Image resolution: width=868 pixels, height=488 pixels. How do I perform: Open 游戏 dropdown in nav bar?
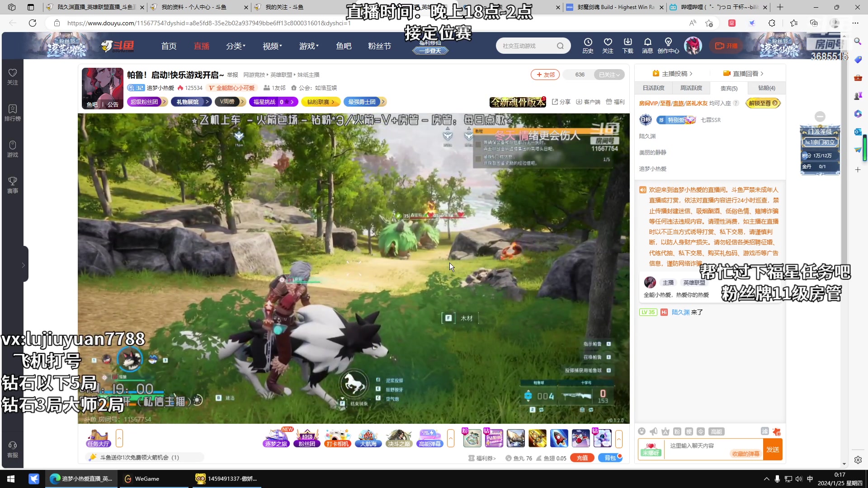(x=309, y=46)
